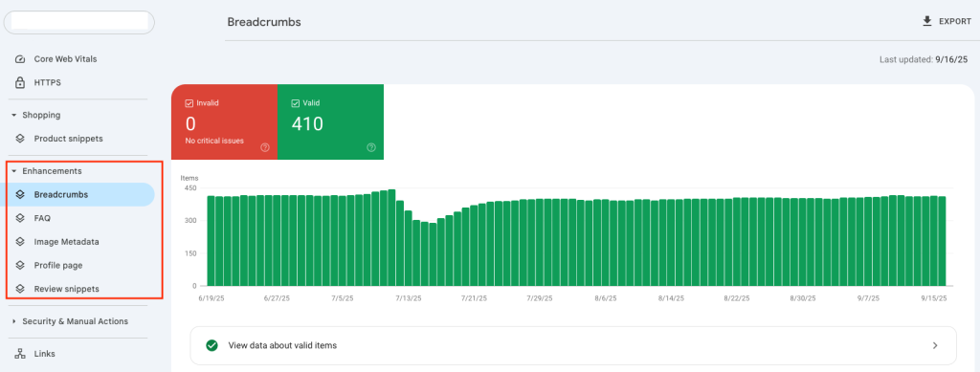980x372 pixels.
Task: Click the Review snippets layers icon
Action: (20, 289)
